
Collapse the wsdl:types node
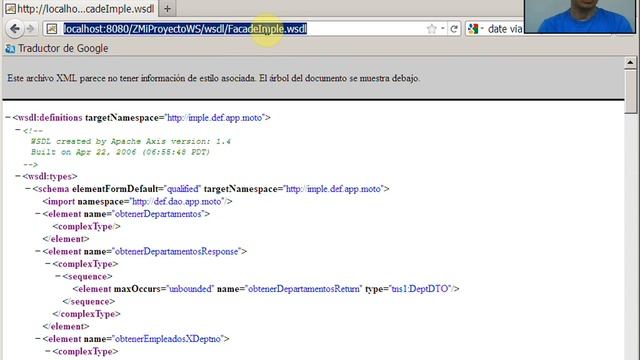(x=18, y=176)
